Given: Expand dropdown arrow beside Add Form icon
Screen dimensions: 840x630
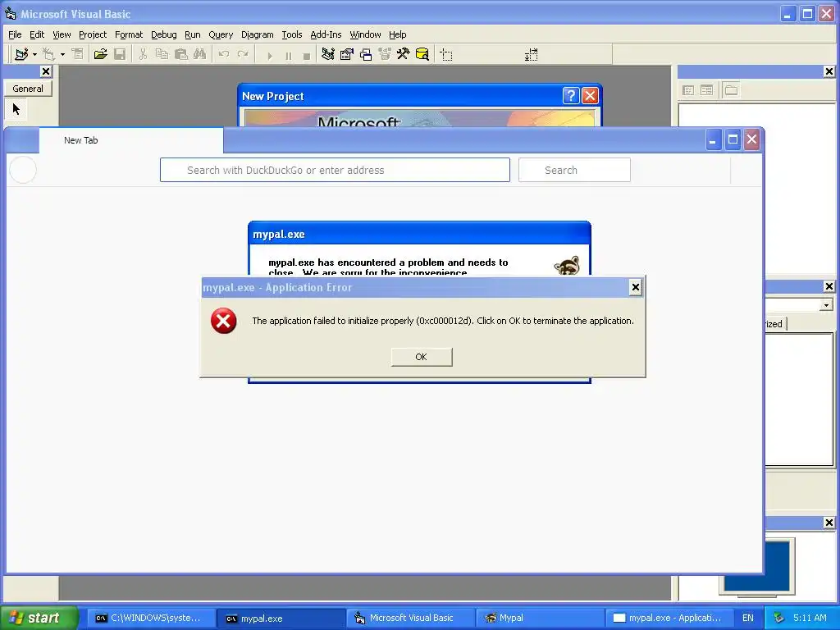Looking at the screenshot, I should 62,55.
